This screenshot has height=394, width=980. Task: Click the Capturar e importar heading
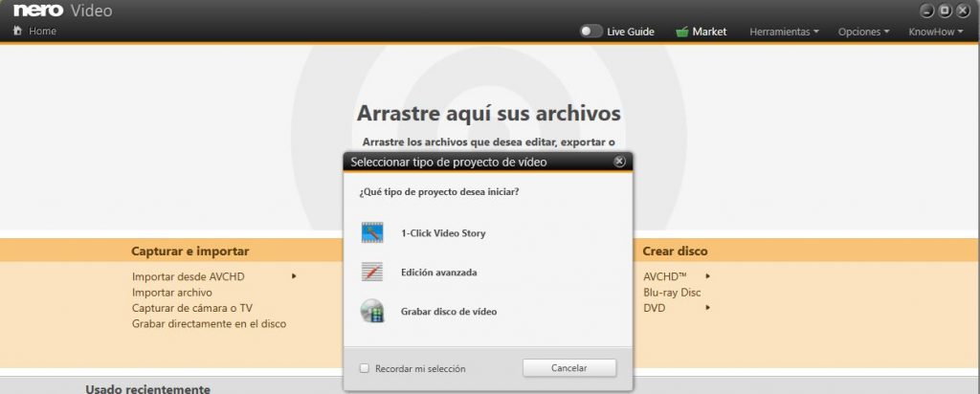click(190, 251)
